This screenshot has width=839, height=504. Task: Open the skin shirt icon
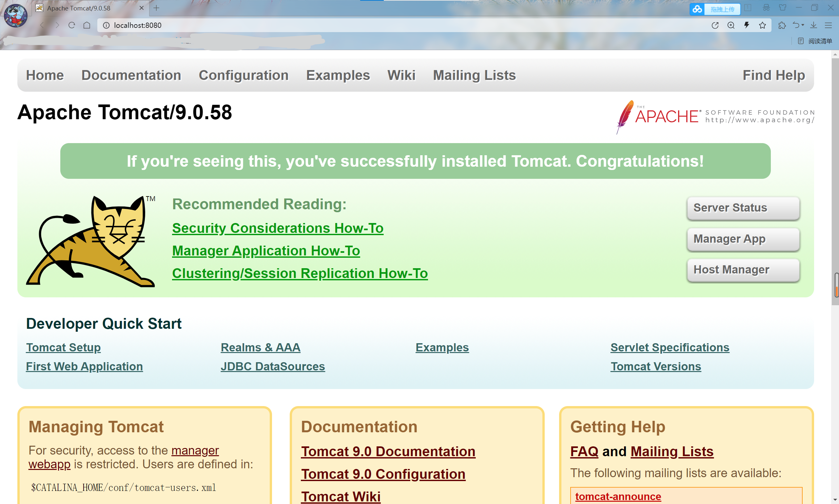pos(783,8)
